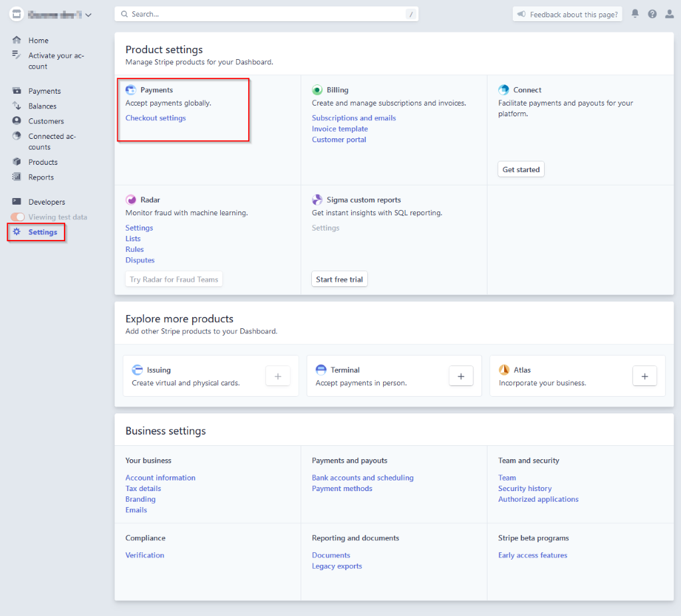This screenshot has height=616, width=681.
Task: Click the search magnifier icon
Action: [124, 14]
